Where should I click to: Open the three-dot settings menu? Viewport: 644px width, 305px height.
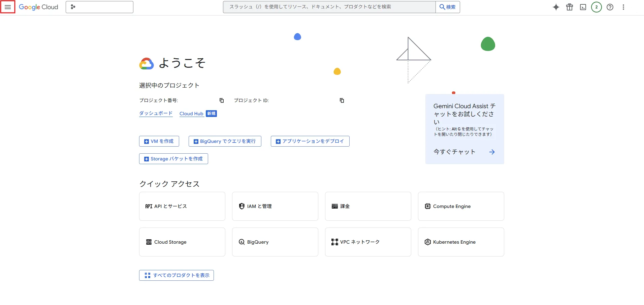[x=623, y=7]
